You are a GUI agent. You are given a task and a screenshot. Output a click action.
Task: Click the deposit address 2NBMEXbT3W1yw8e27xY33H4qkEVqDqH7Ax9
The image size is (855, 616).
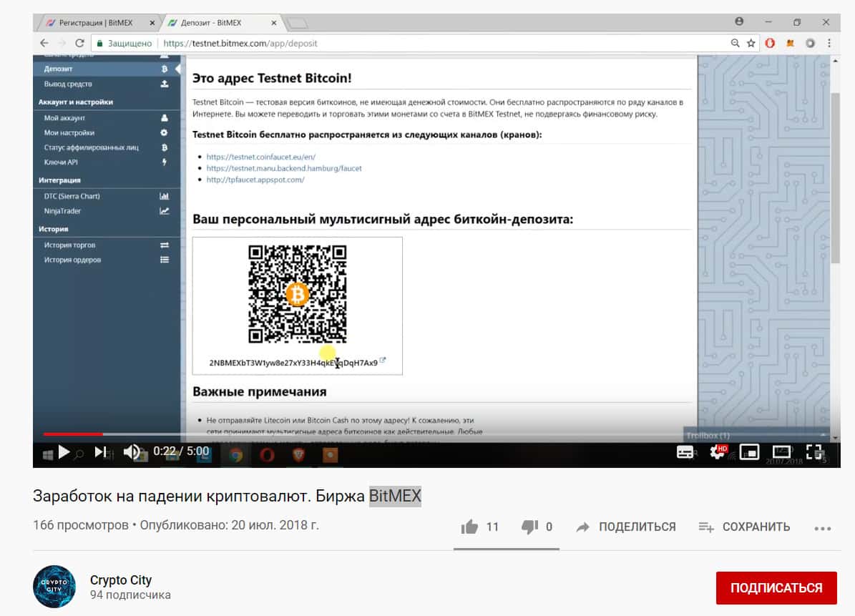(x=293, y=363)
